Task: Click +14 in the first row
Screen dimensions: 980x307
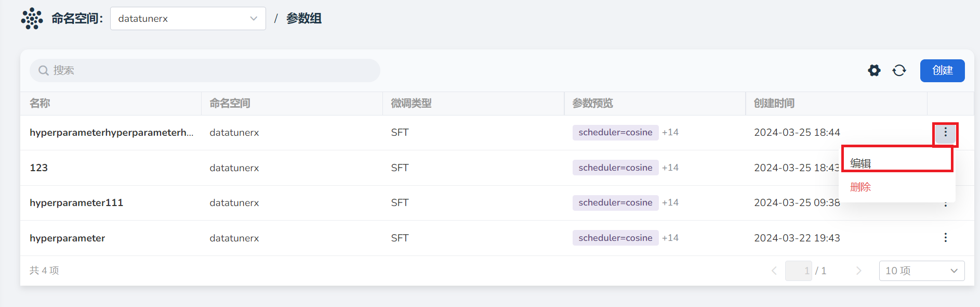Action: point(670,132)
